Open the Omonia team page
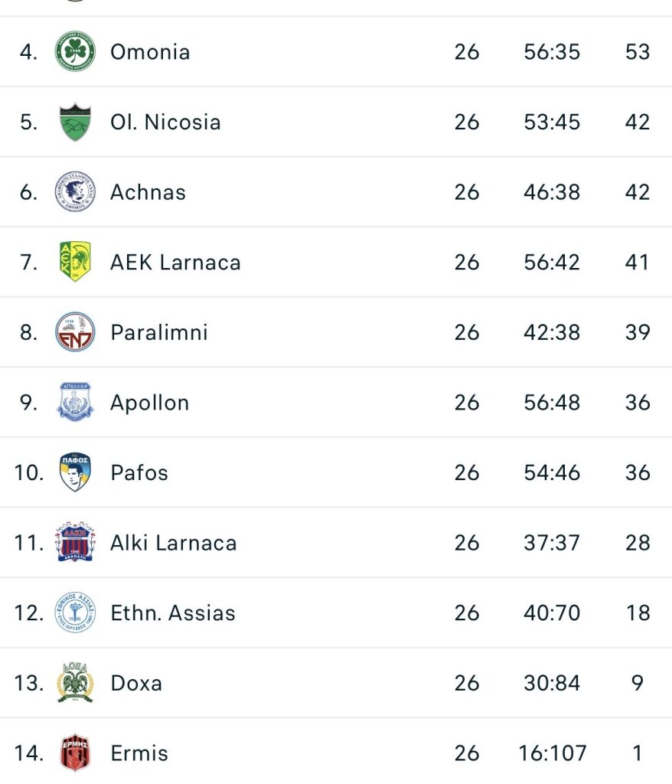 150,52
